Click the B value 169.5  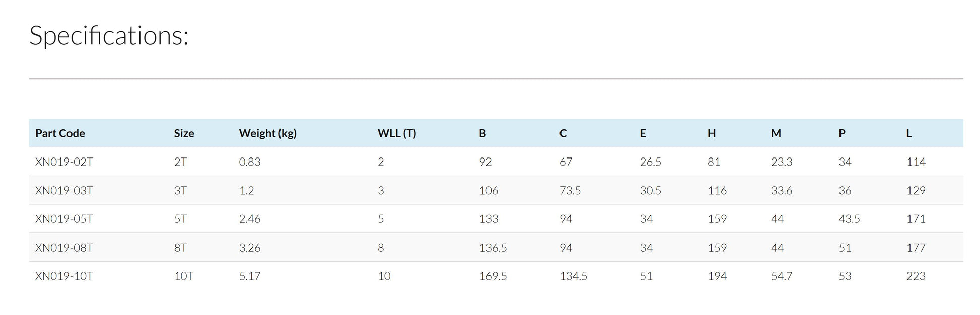point(493,276)
